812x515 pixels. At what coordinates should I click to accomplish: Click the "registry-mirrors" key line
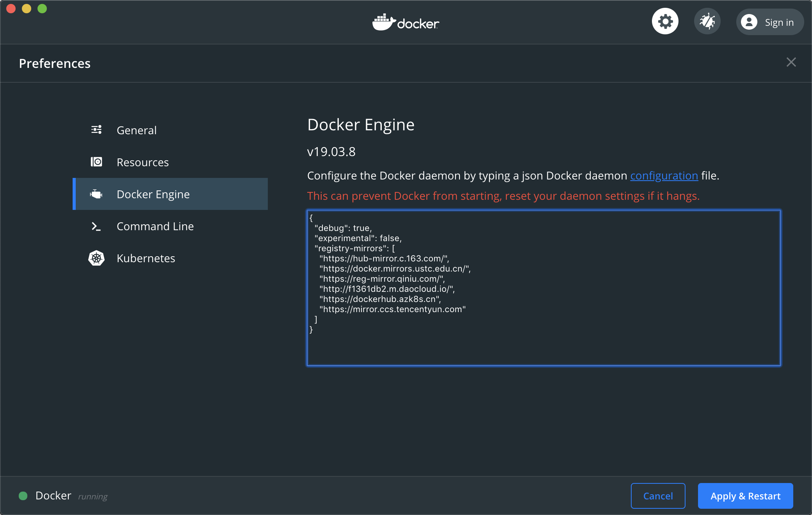(354, 249)
